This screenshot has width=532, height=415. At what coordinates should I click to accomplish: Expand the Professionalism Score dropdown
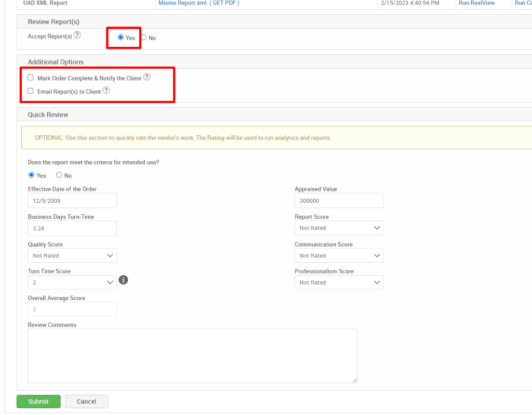(339, 282)
